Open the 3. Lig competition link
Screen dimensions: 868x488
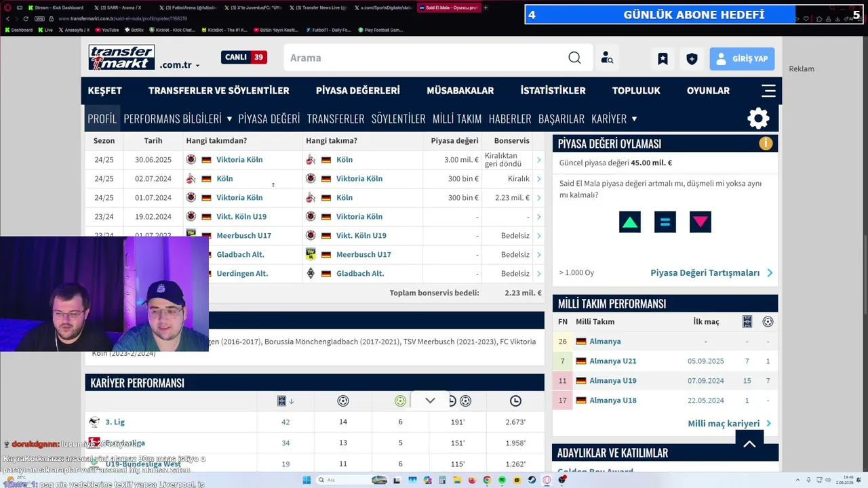115,422
